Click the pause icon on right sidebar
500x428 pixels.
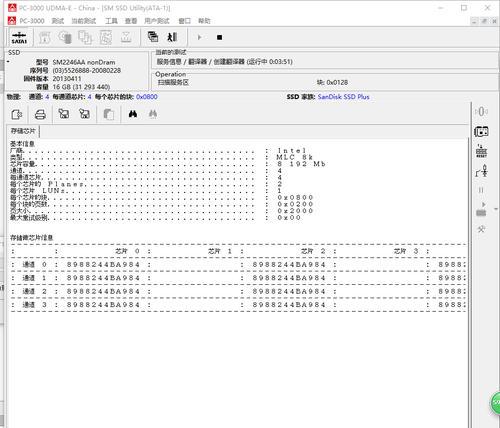pos(481,190)
